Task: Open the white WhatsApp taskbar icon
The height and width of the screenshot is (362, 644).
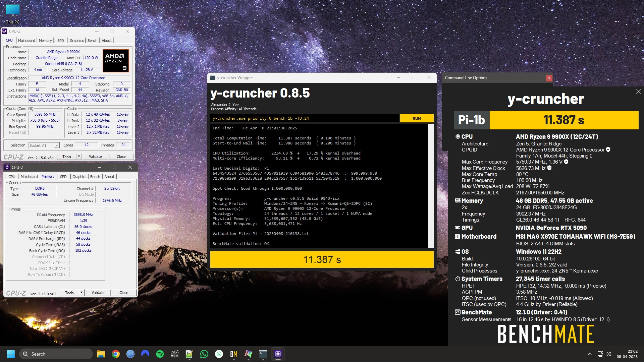Action: (x=219, y=354)
